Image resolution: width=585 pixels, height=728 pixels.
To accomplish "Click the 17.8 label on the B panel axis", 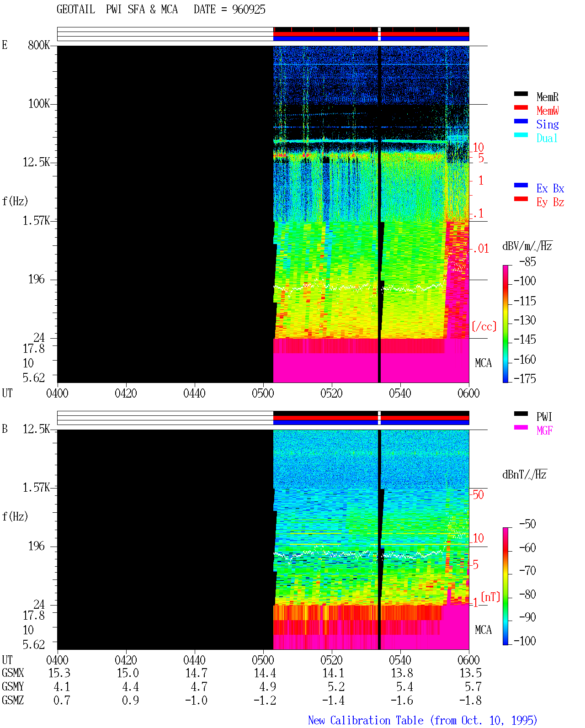I will (34, 616).
